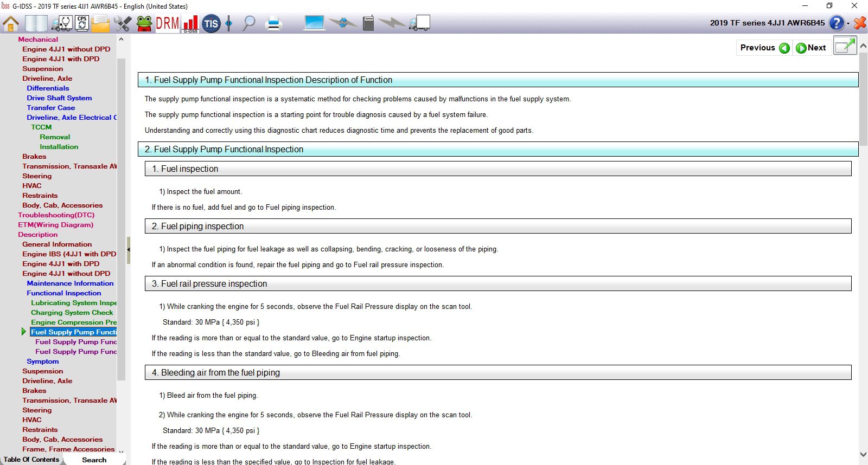Collapse the '1. Fuel inspection' step header
868x465 pixels.
pyautogui.click(x=498, y=169)
